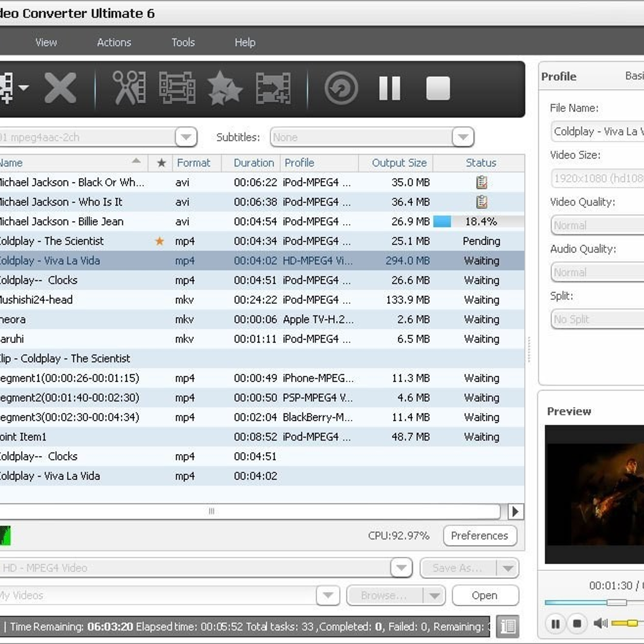The image size is (644, 644).
Task: Open the Audio Quality Normal combo box
Action: click(597, 272)
